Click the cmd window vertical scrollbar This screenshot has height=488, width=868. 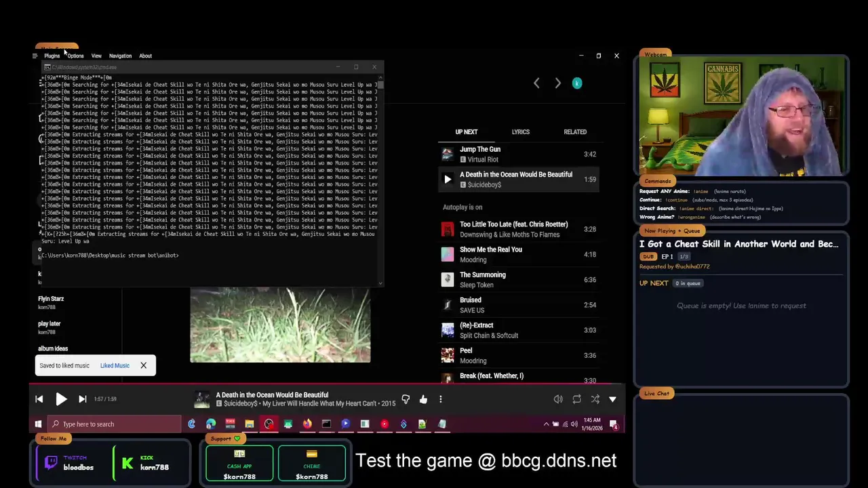(380, 180)
